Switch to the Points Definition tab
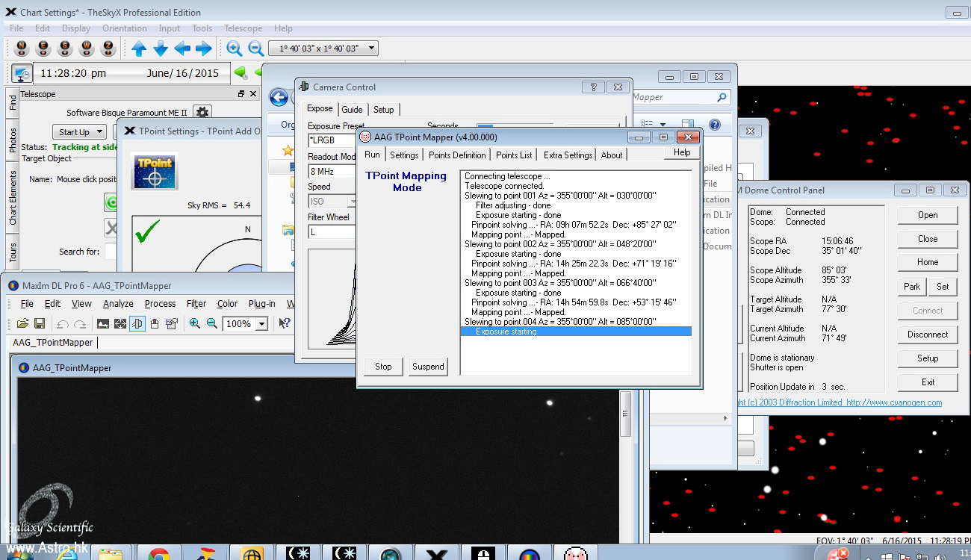Image resolution: width=971 pixels, height=560 pixels. 457,155
